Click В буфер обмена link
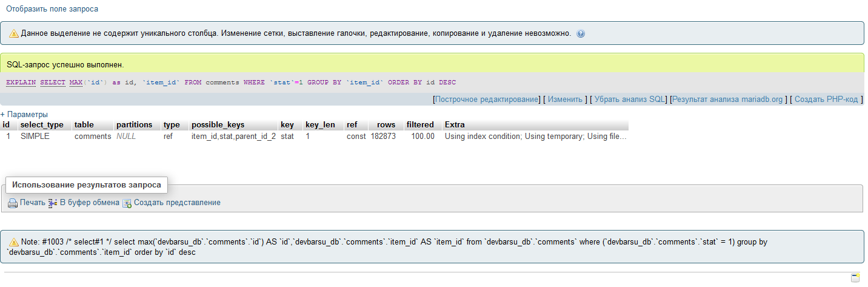868x287 pixels. 90,203
